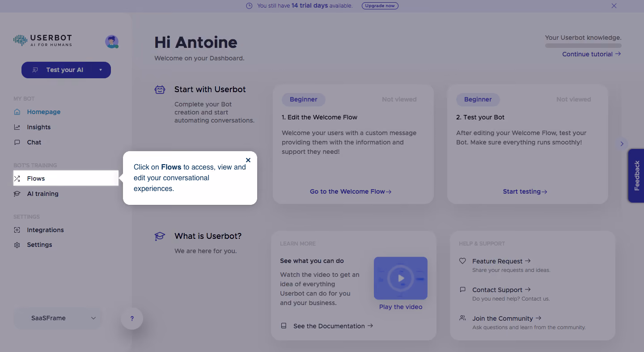644x352 pixels.
Task: Click the 'Hi Antoine' heading
Action: coord(196,42)
